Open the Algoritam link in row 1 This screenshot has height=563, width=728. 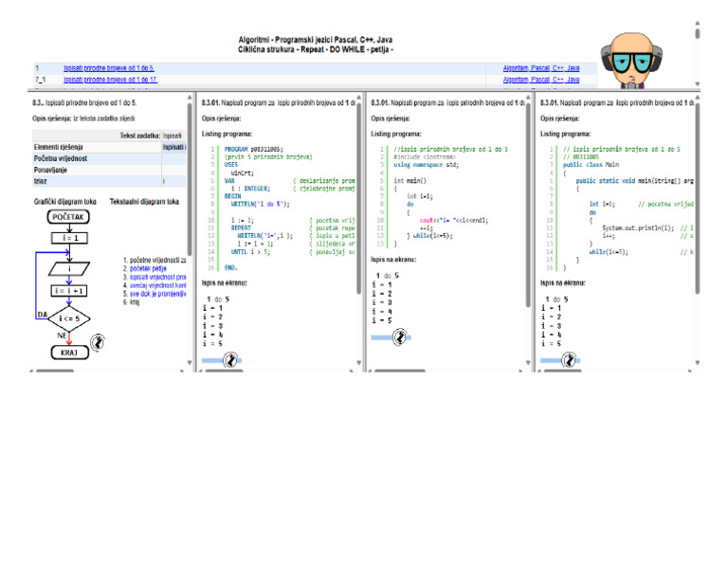(516, 68)
